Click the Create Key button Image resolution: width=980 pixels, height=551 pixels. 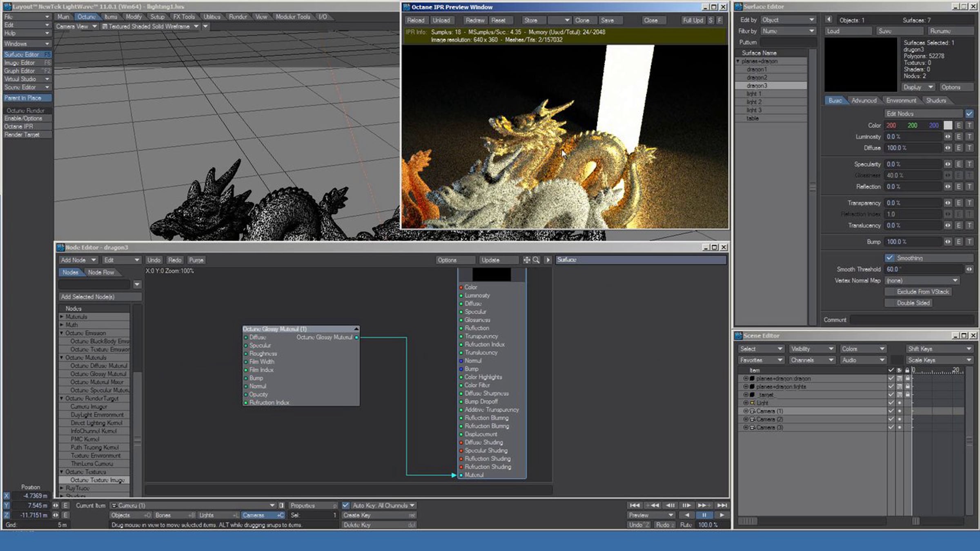coord(379,515)
